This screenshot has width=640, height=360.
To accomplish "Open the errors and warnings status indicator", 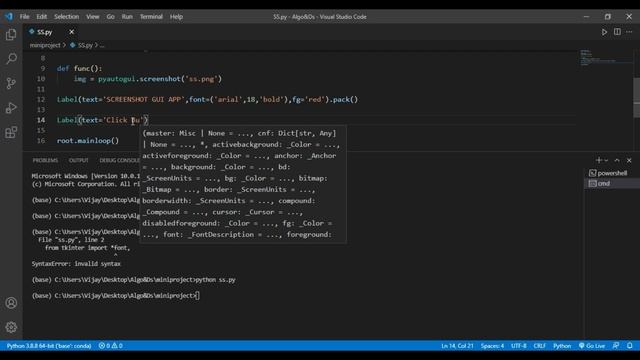I will click(x=111, y=346).
